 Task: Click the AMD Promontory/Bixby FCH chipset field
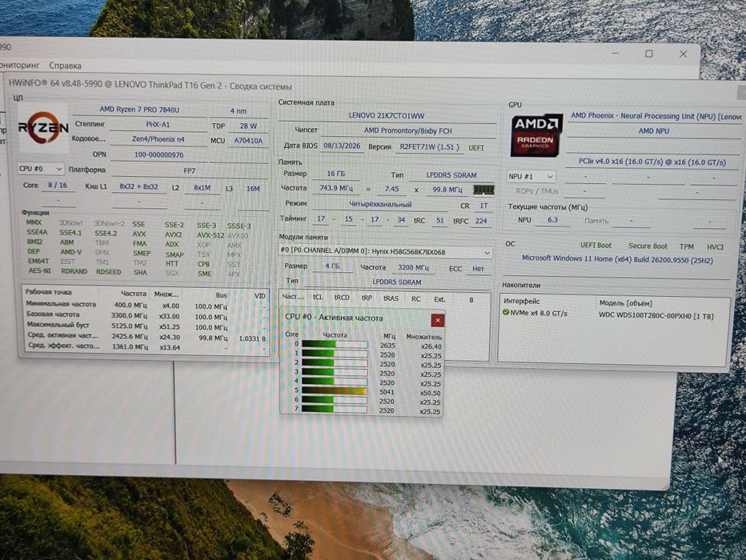point(407,130)
